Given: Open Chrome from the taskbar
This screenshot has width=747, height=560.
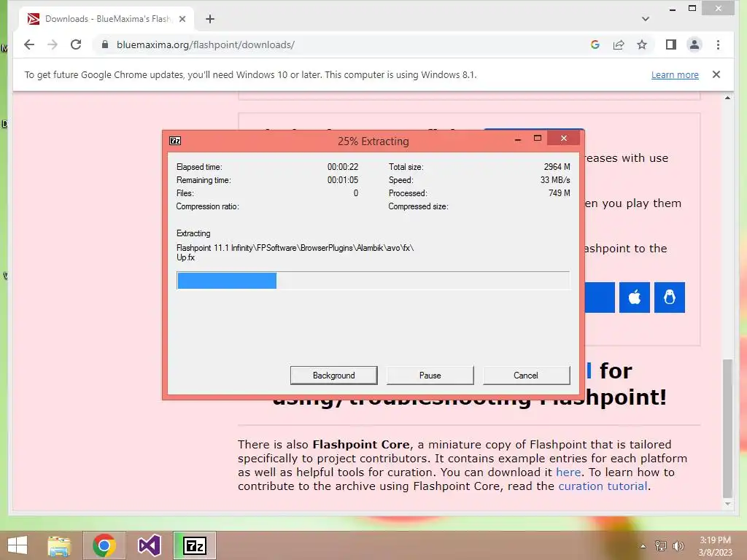Looking at the screenshot, I should pos(104,545).
